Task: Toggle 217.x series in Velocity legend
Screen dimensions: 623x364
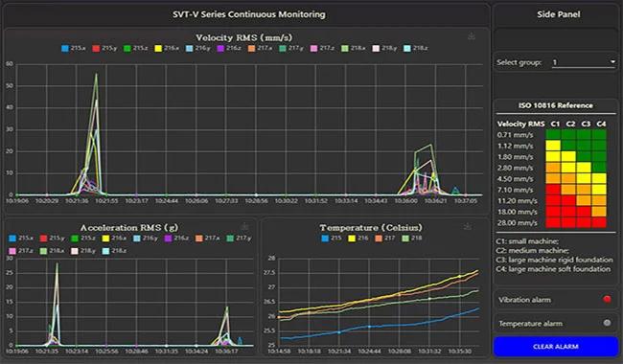Action: [x=261, y=48]
